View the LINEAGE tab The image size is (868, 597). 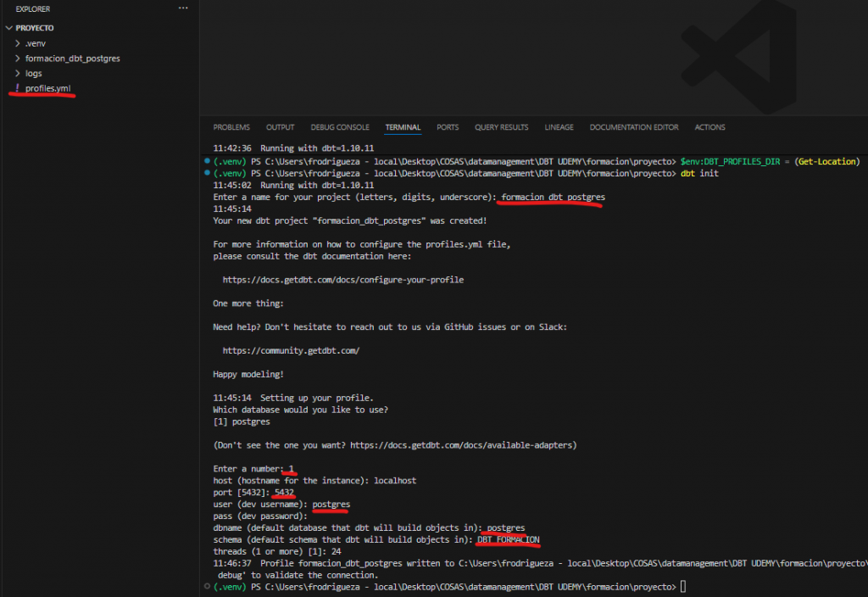click(x=559, y=127)
